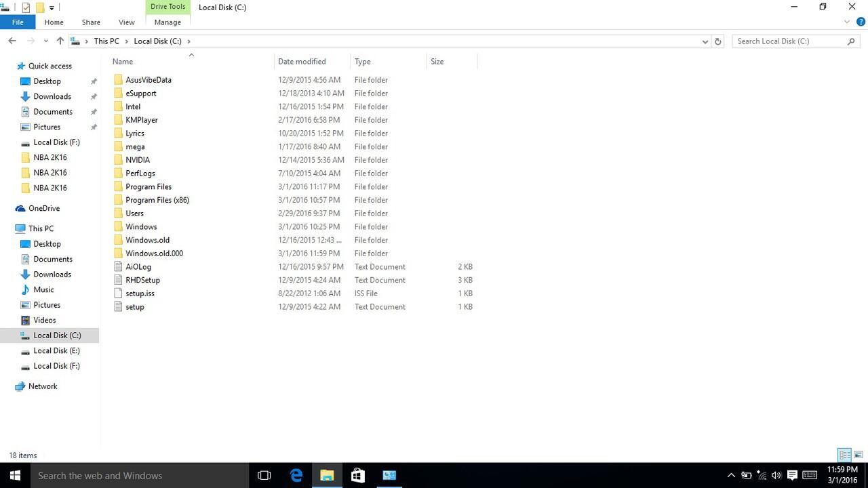Screen dimensions: 868x488
Task: Select the eSupport folder
Action: coord(141,94)
